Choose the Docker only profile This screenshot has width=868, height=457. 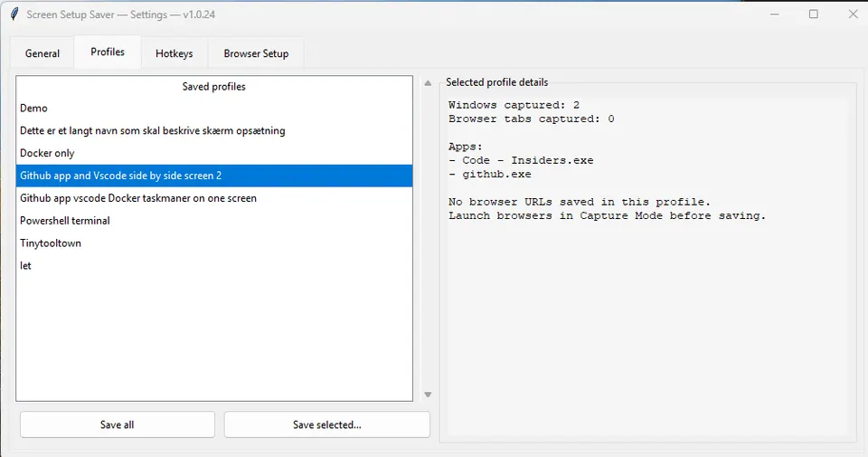pyautogui.click(x=214, y=153)
